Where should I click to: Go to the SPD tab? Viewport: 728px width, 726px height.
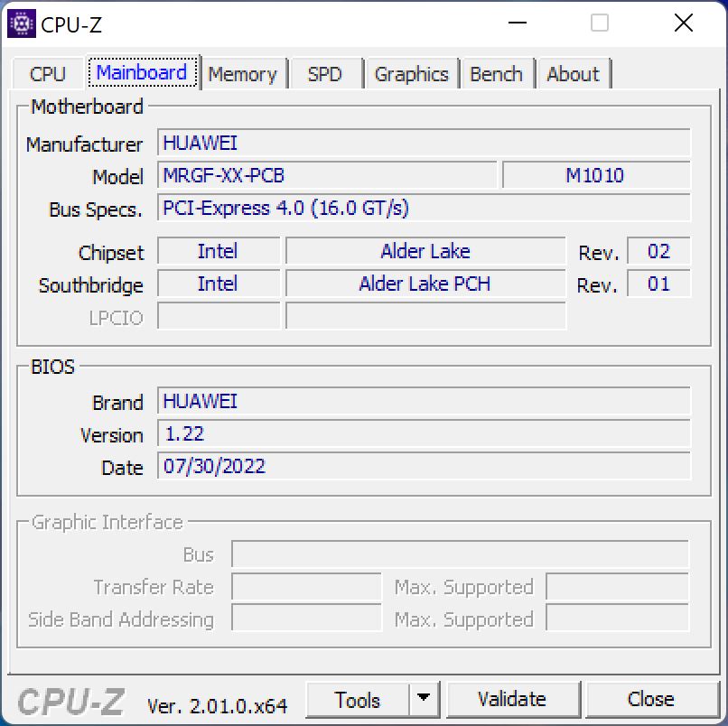tap(325, 74)
